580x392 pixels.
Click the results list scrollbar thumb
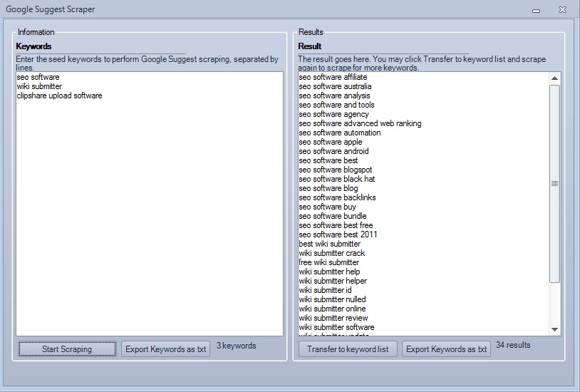click(554, 184)
